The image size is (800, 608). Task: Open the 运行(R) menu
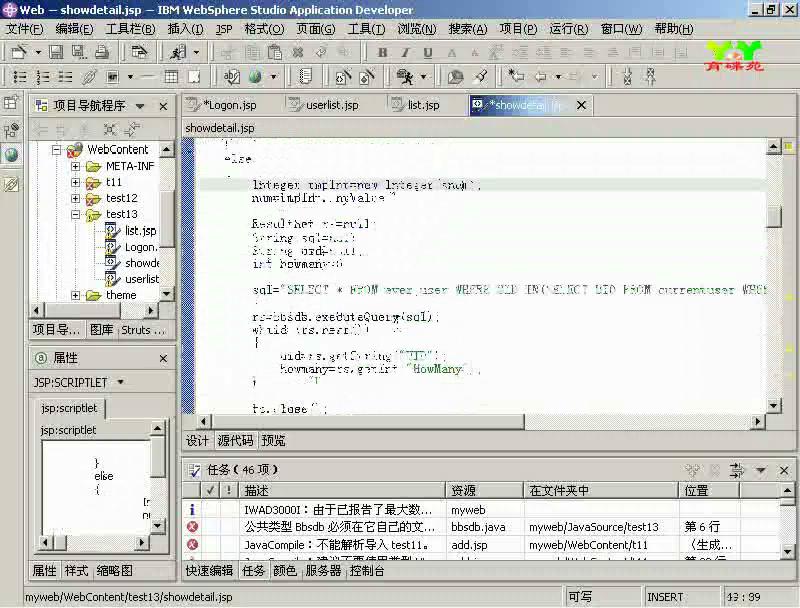click(568, 29)
